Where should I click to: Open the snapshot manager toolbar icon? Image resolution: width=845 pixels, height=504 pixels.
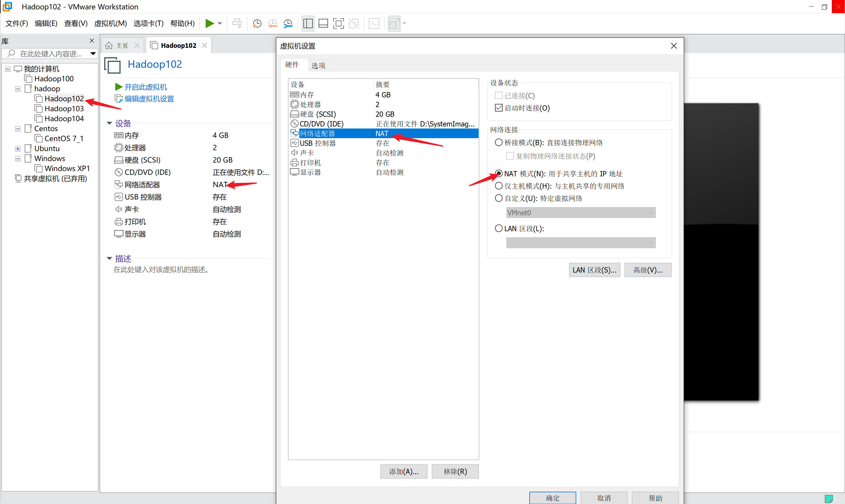pos(288,23)
